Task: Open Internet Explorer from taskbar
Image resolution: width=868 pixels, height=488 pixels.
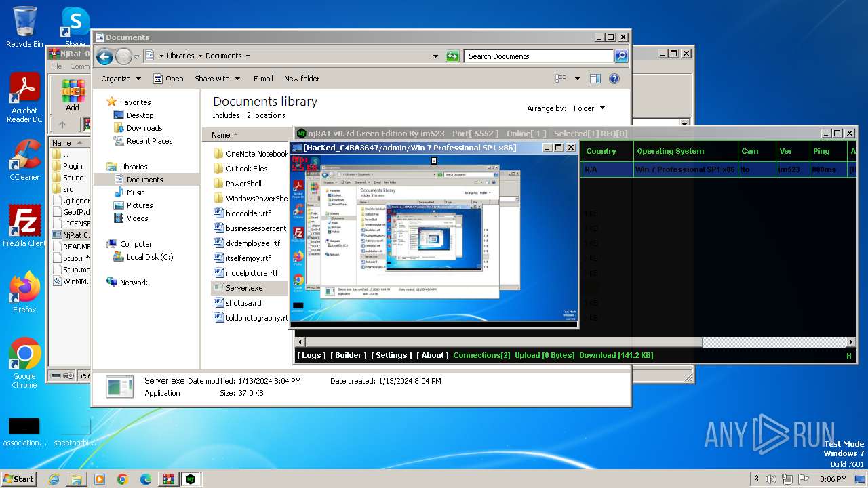Action: pos(54,479)
